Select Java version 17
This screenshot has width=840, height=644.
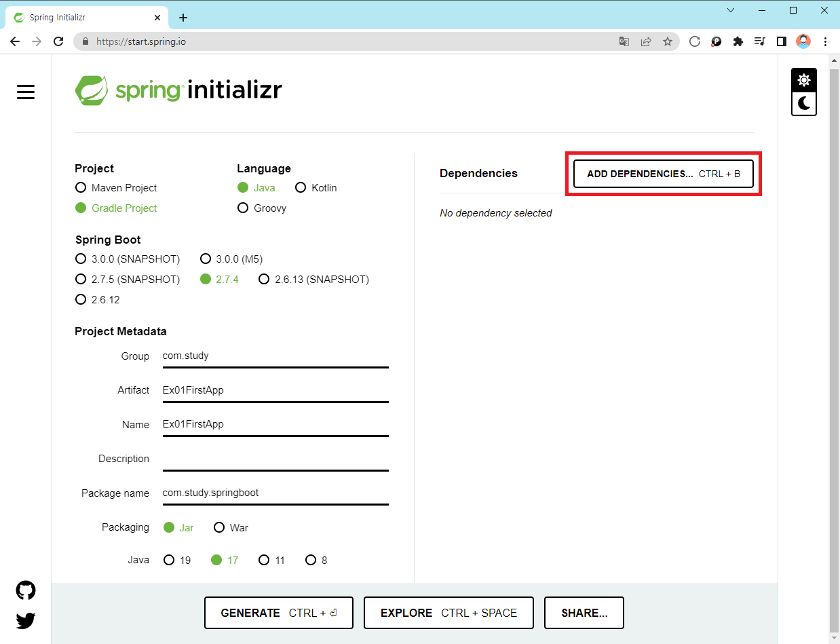tap(225, 560)
